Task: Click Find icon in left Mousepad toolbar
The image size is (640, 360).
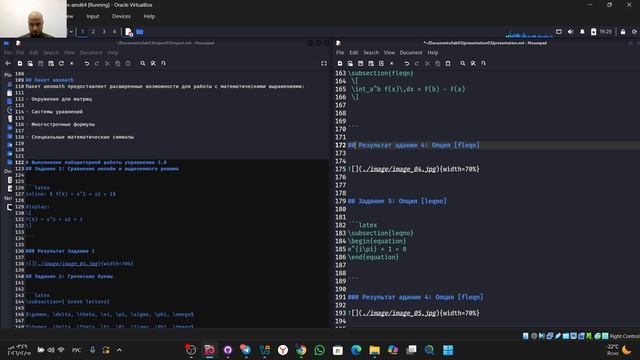Action: (143, 63)
